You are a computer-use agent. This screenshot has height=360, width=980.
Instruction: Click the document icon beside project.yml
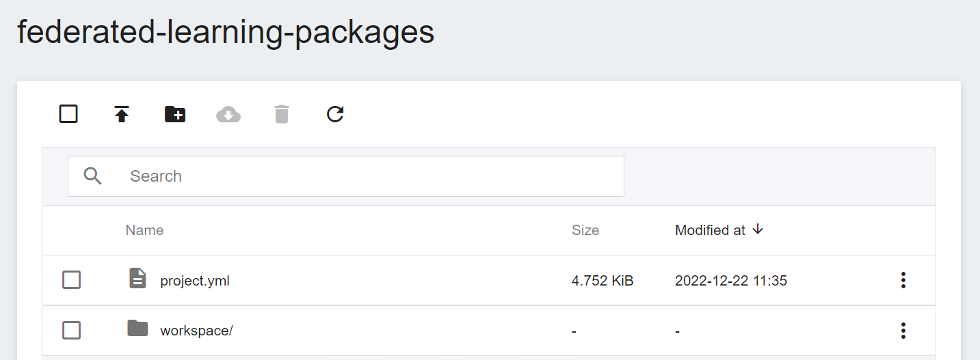[137, 279]
